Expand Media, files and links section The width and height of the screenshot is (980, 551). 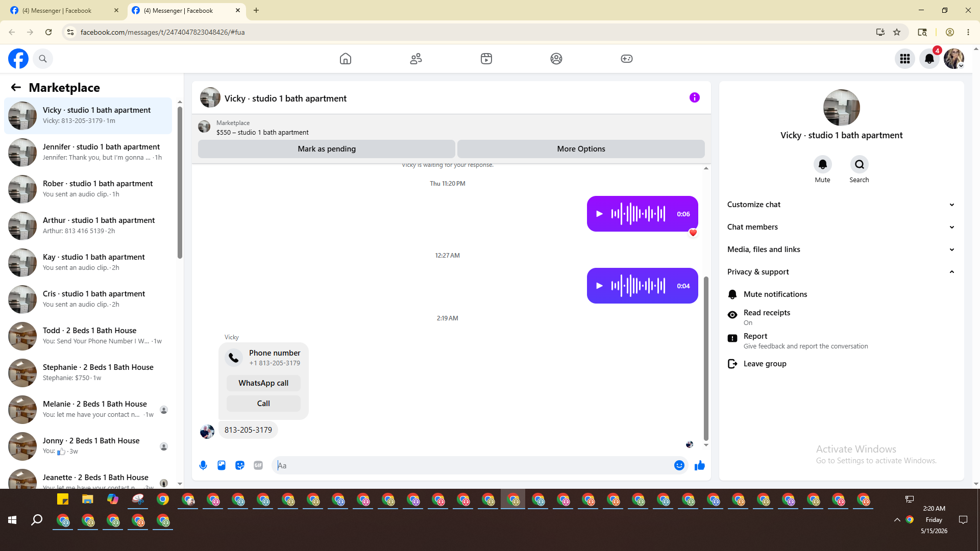(841, 249)
